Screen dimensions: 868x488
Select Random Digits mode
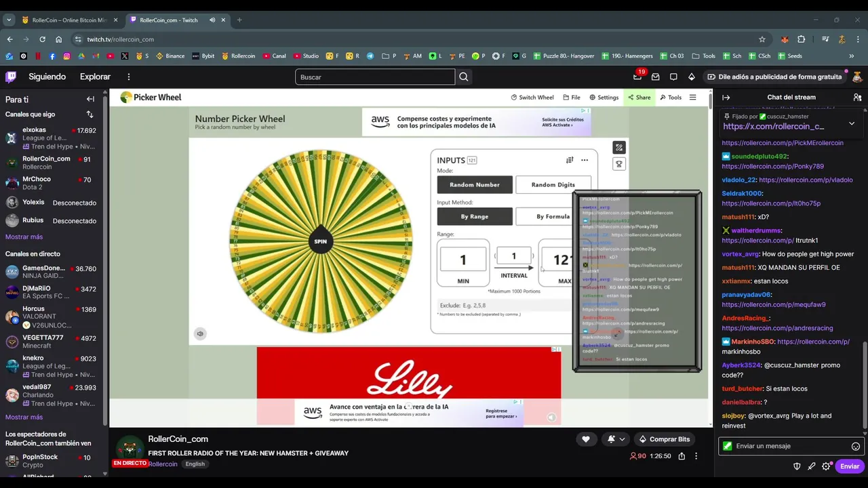[x=553, y=184]
